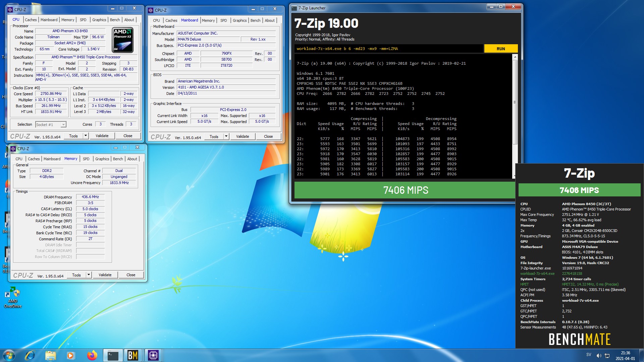
Task: Click the network tray icon
Action: point(607,355)
